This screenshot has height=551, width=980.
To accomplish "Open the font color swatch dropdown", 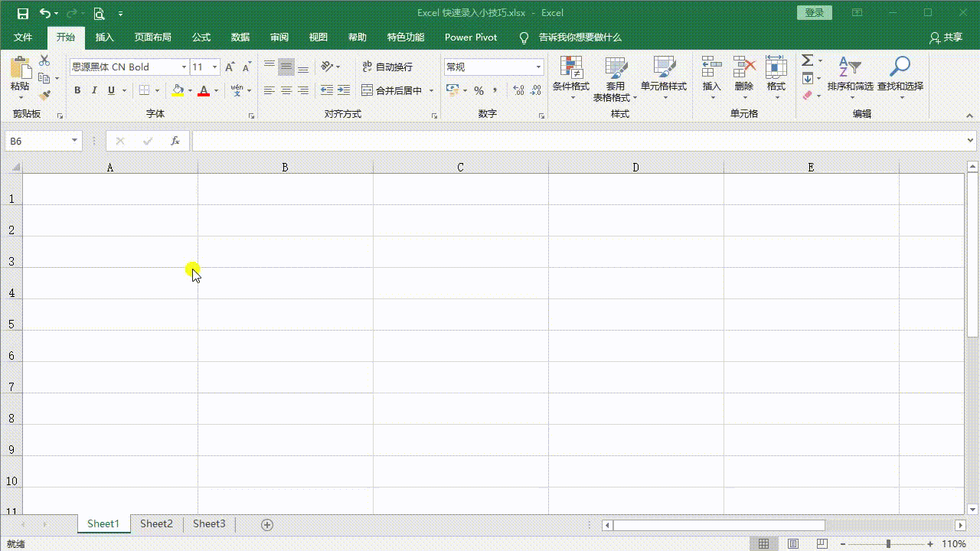I will [x=215, y=90].
